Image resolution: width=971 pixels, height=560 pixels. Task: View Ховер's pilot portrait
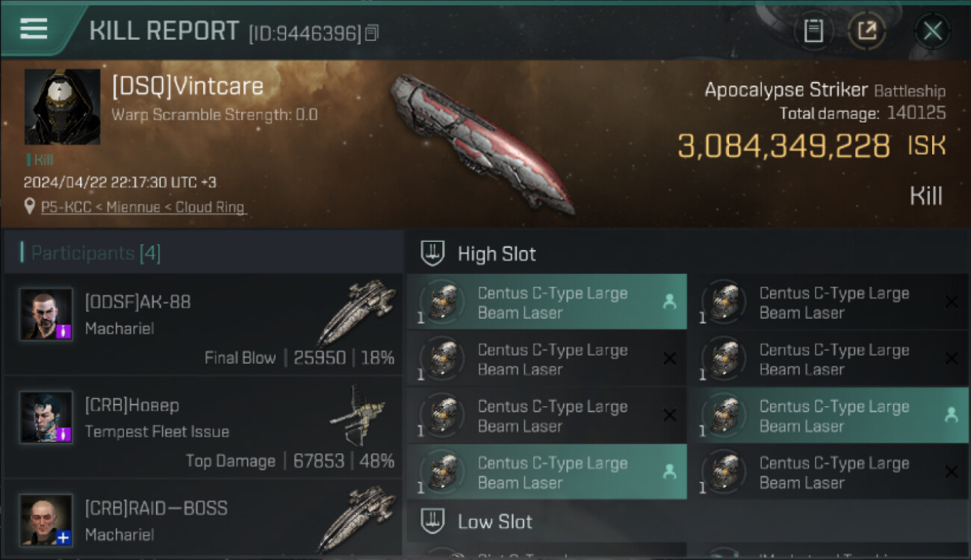46,417
